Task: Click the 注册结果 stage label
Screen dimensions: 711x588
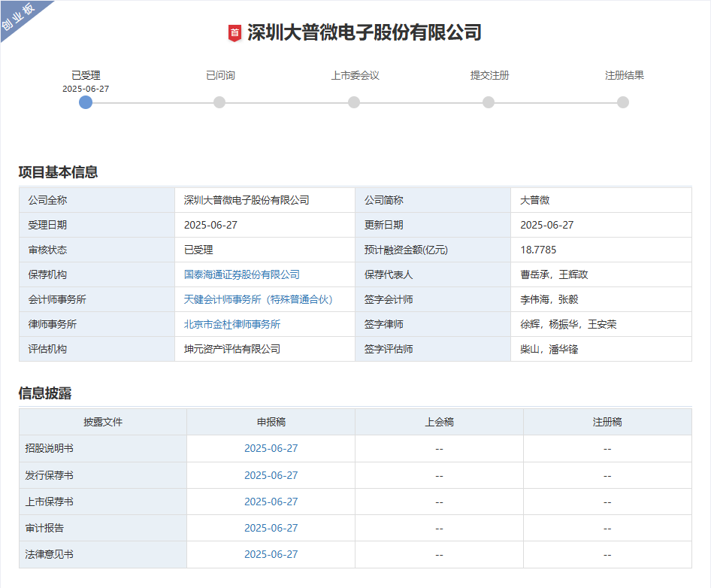Action: point(625,75)
